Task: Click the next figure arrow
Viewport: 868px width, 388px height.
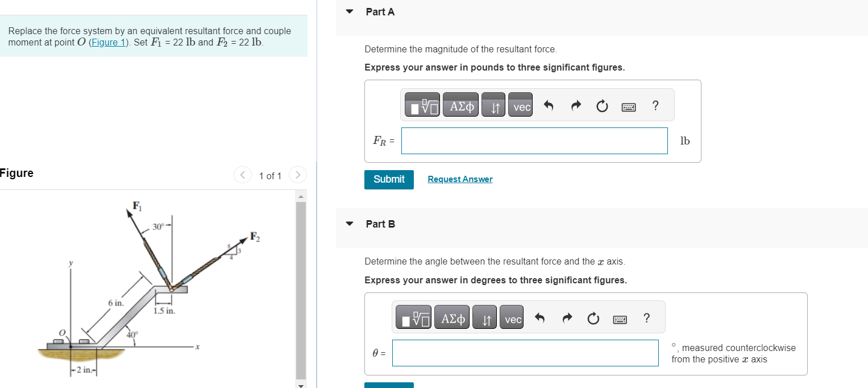Action: coord(297,175)
